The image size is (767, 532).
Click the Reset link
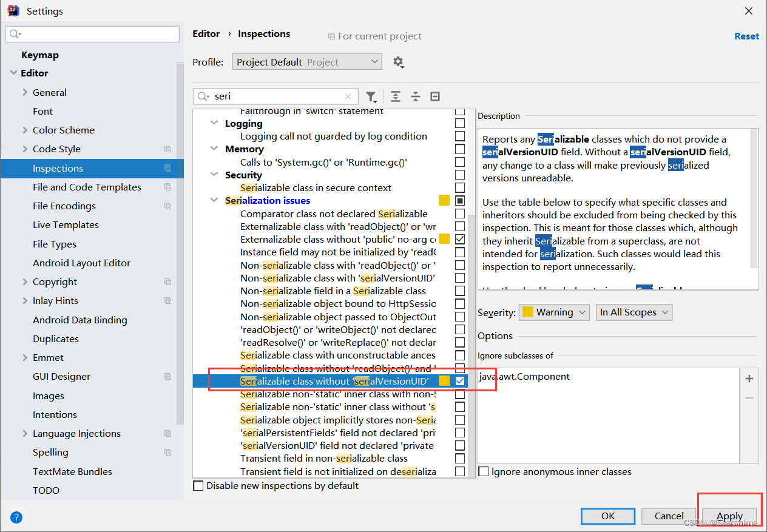[x=746, y=36]
